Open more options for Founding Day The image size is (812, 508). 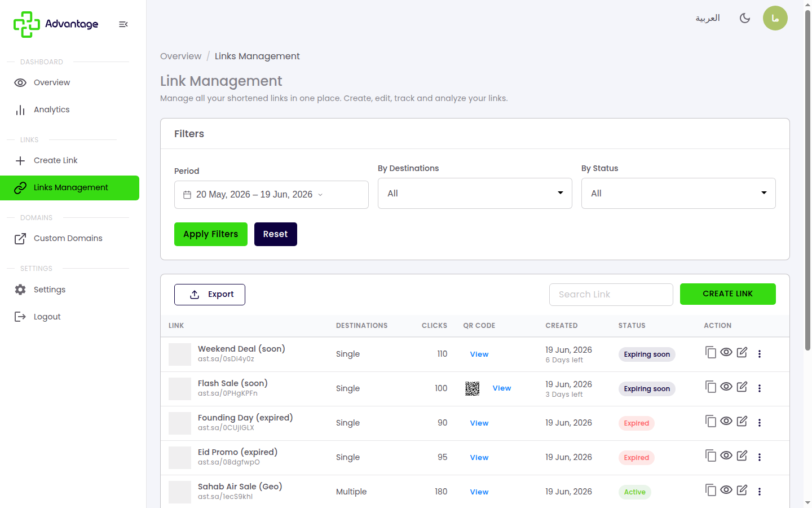pyautogui.click(x=760, y=423)
